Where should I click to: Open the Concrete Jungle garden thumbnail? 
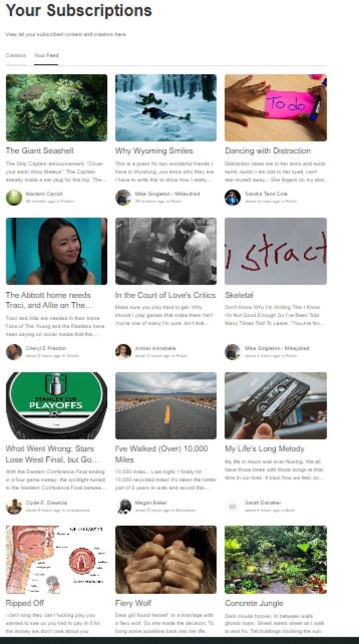click(276, 560)
